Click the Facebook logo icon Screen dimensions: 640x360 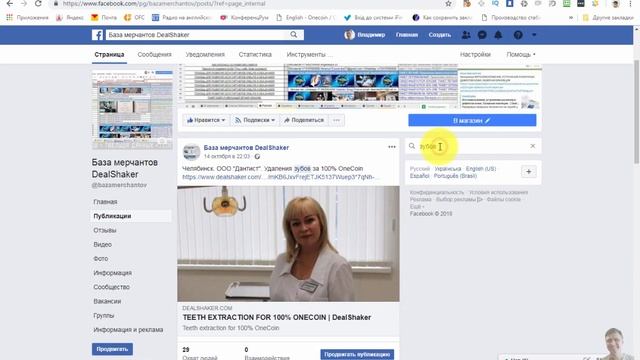[97, 35]
